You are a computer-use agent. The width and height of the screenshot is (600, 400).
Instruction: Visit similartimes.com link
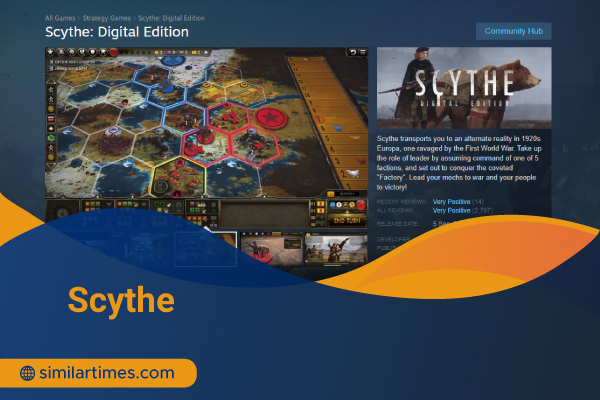[x=107, y=372]
